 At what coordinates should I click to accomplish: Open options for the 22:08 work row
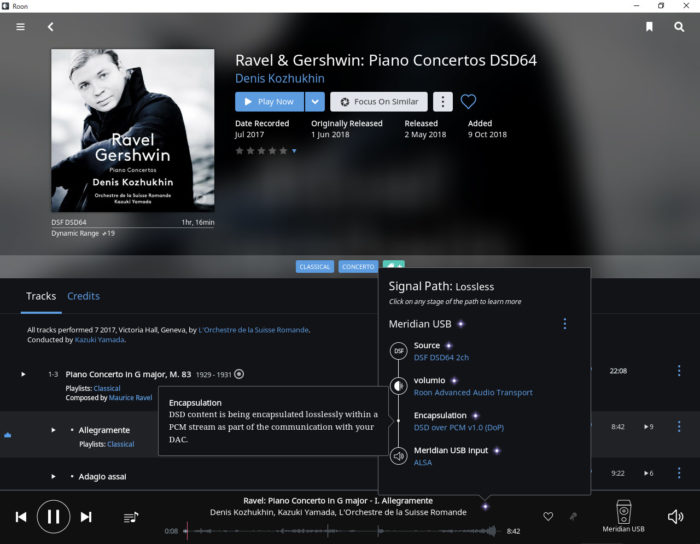pos(679,370)
